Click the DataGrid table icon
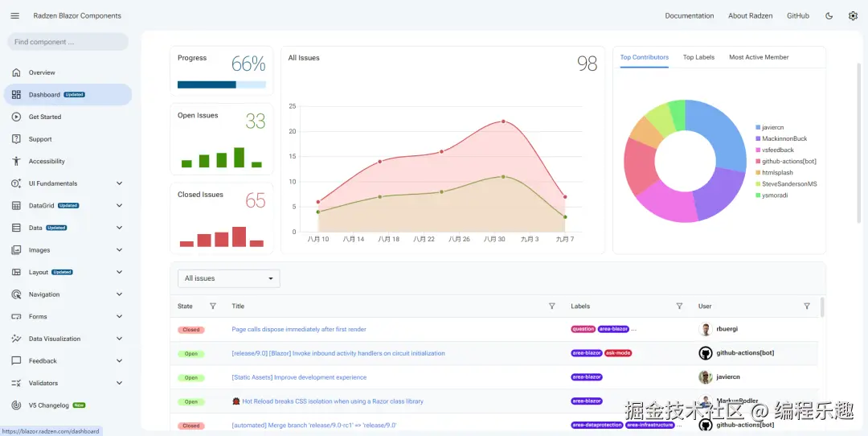 coord(17,206)
